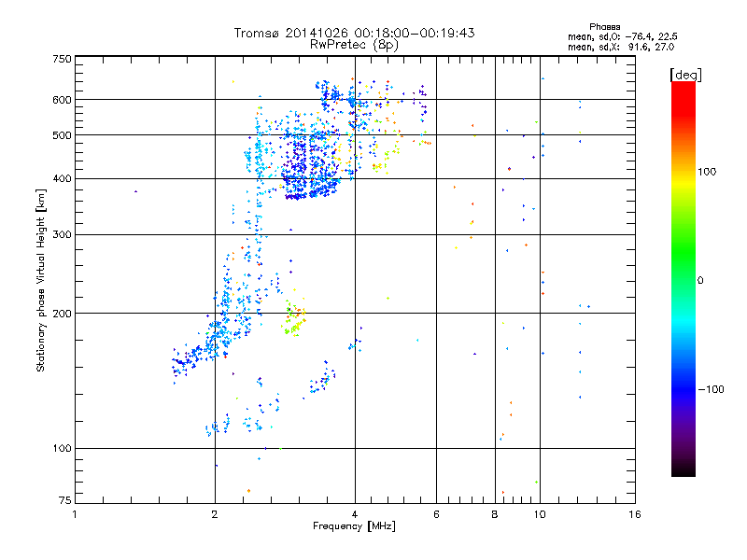Click the x-axis tick label '1'
This screenshot has height=560, width=747.
pyautogui.click(x=75, y=514)
